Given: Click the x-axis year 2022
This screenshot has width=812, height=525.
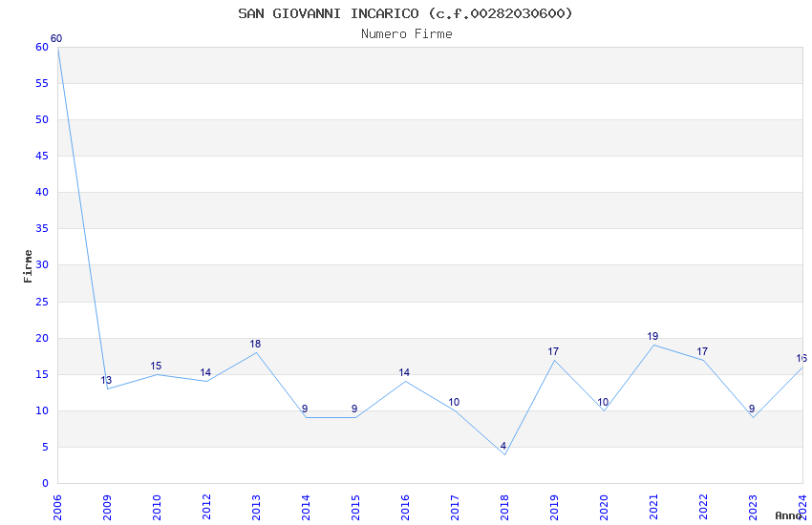Looking at the screenshot, I should click(x=703, y=508).
